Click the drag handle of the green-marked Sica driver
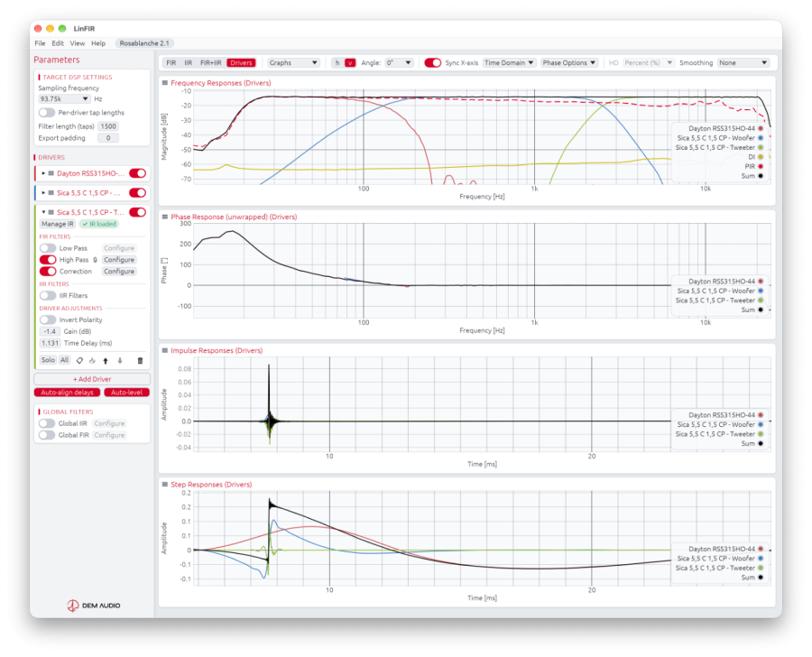Screen dimensions: 812x657 click(51, 212)
